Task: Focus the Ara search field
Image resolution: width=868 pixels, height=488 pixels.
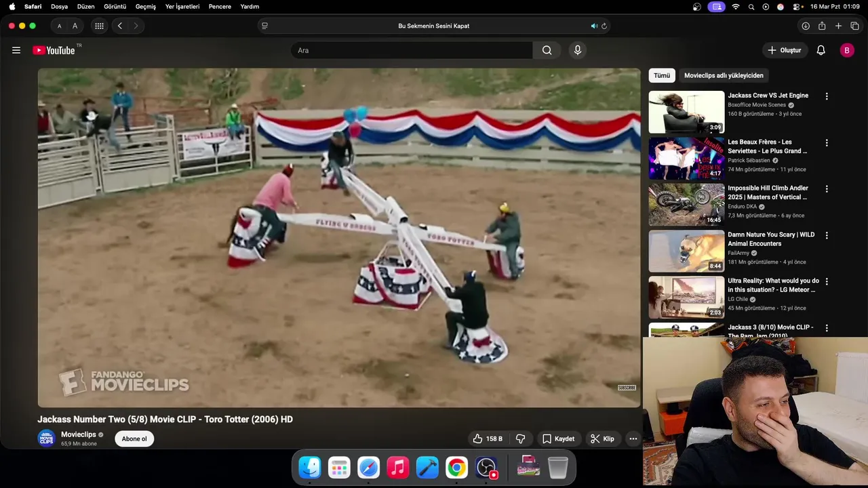Action: click(412, 50)
